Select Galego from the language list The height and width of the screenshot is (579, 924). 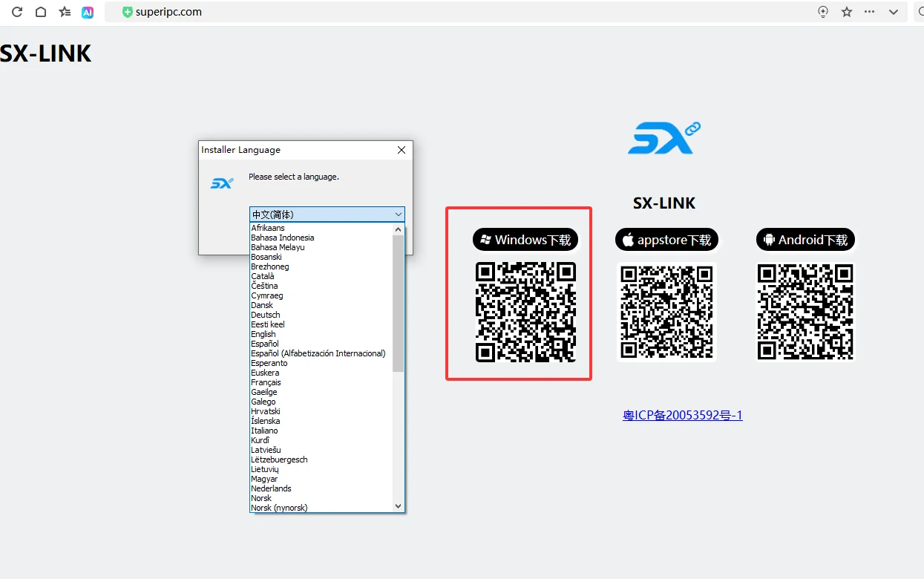click(x=321, y=402)
